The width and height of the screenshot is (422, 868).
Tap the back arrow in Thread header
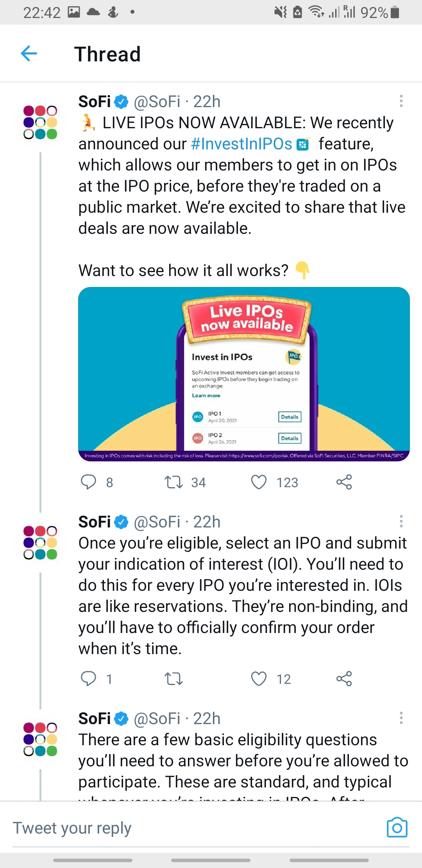pos(29,54)
